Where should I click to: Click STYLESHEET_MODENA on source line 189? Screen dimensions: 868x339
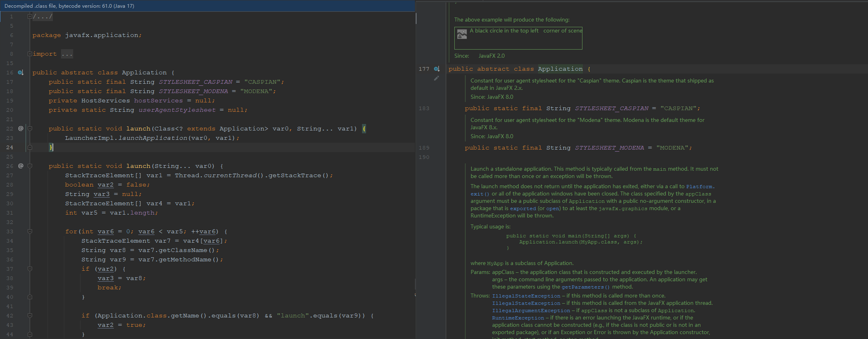click(609, 148)
